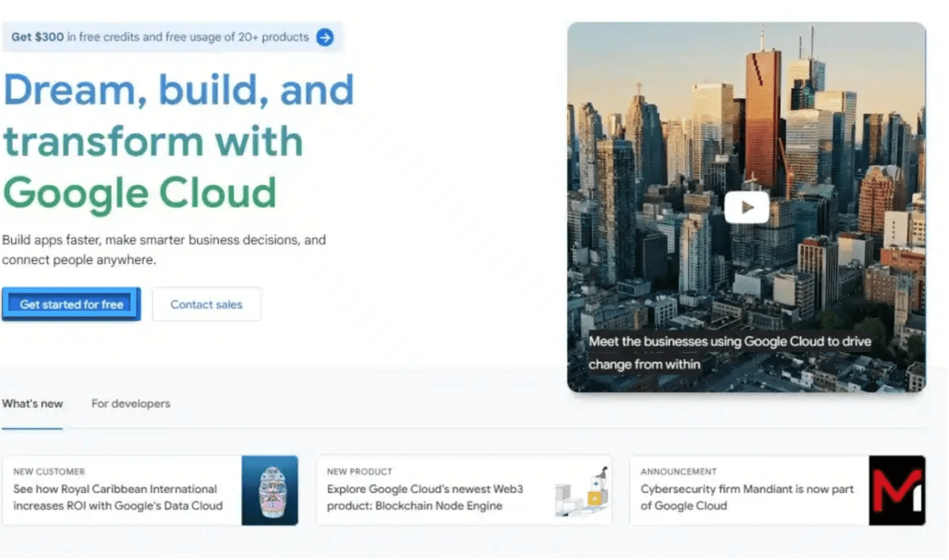949x560 pixels.
Task: Click the video caption Meet the businesses
Action: pos(730,352)
